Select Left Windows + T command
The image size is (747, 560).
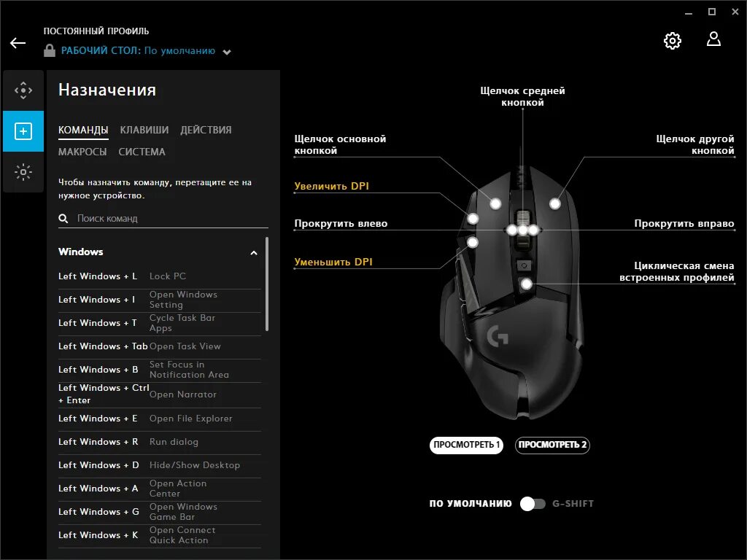click(160, 323)
